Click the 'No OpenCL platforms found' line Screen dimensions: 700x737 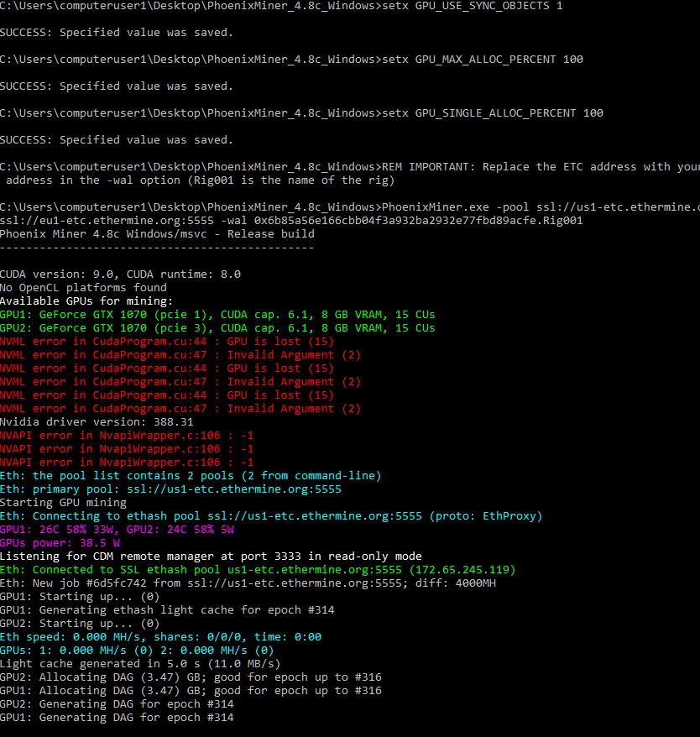click(83, 288)
